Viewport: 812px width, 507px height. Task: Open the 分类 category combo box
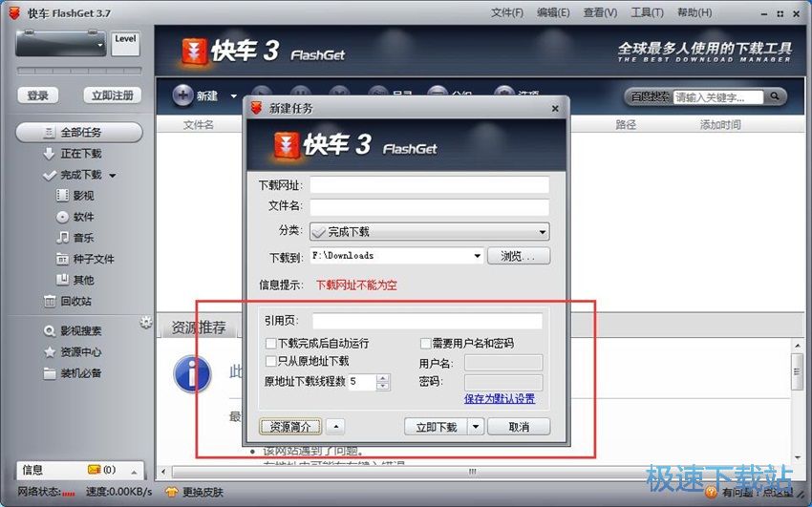click(x=429, y=232)
